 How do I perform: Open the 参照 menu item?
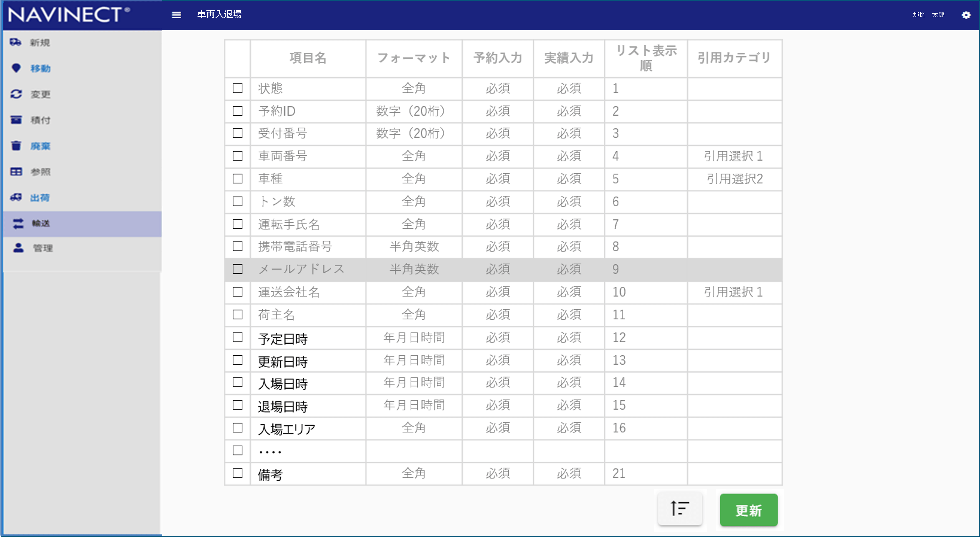40,172
